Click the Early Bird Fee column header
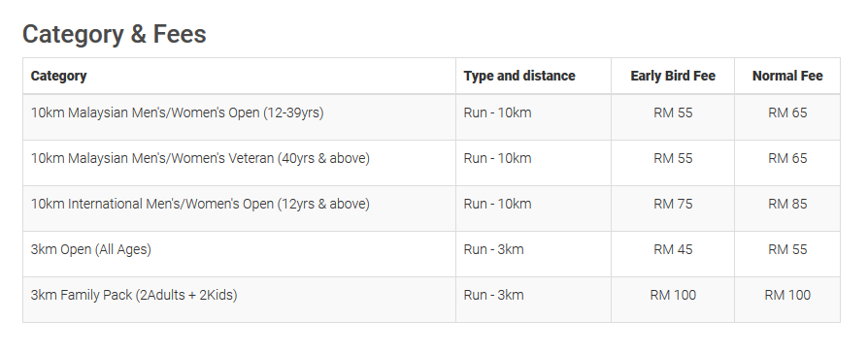The height and width of the screenshot is (353, 868). tap(673, 76)
